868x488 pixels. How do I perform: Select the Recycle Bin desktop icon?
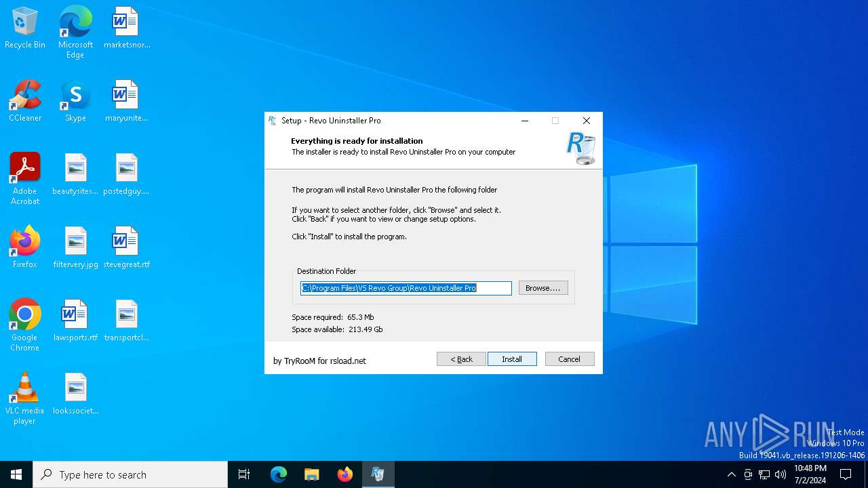(x=25, y=28)
